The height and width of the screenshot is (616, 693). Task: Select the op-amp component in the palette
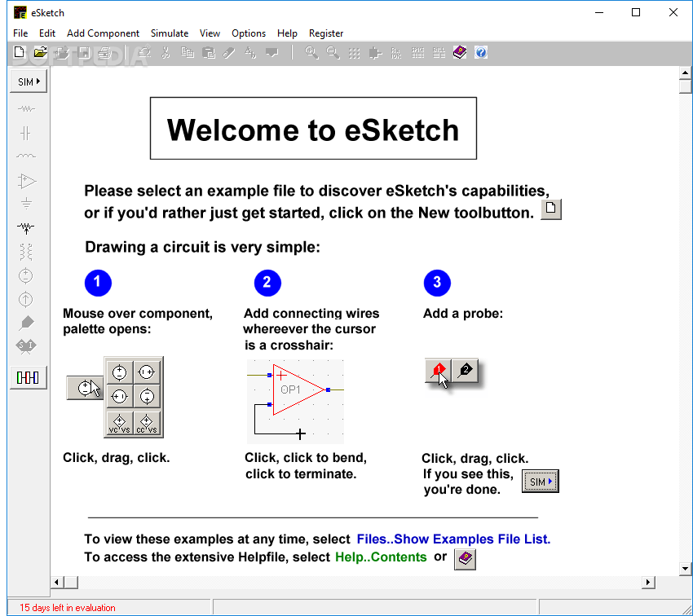(x=27, y=181)
